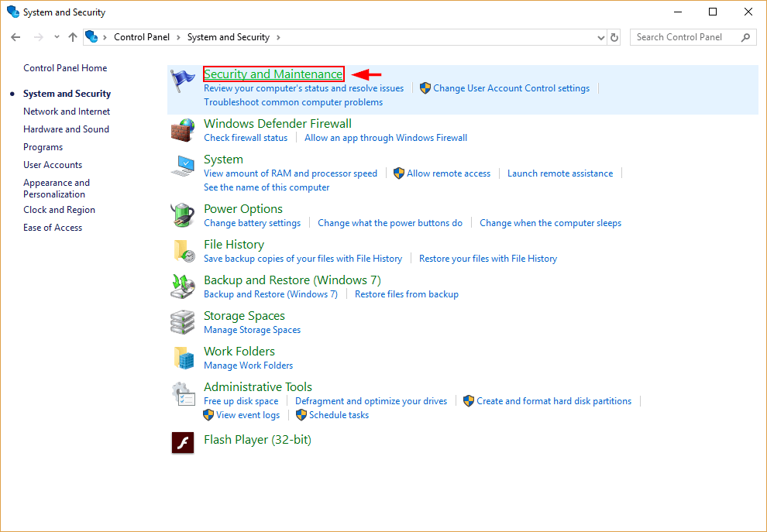Viewport: 767px width, 532px height.
Task: Click Manage Work Folders link
Action: point(249,366)
